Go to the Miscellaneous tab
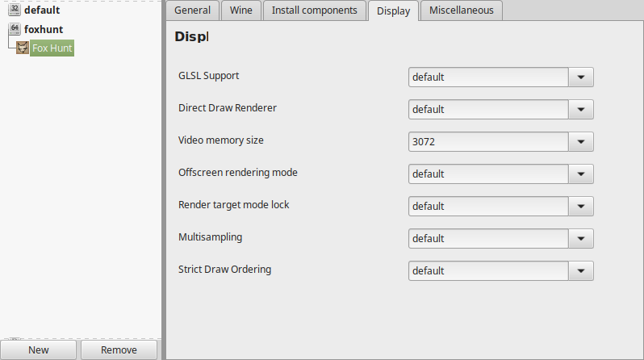The image size is (644, 360). 462,10
